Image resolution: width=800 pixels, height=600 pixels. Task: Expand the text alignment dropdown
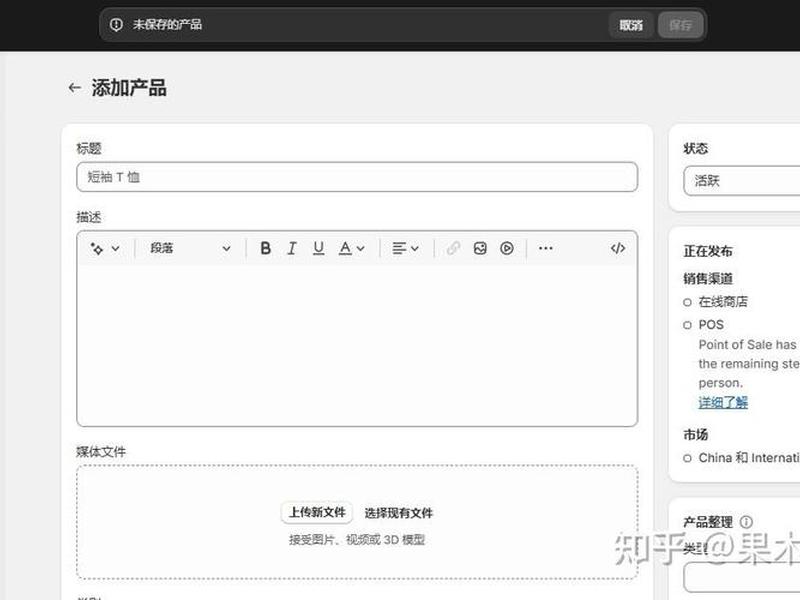click(406, 248)
